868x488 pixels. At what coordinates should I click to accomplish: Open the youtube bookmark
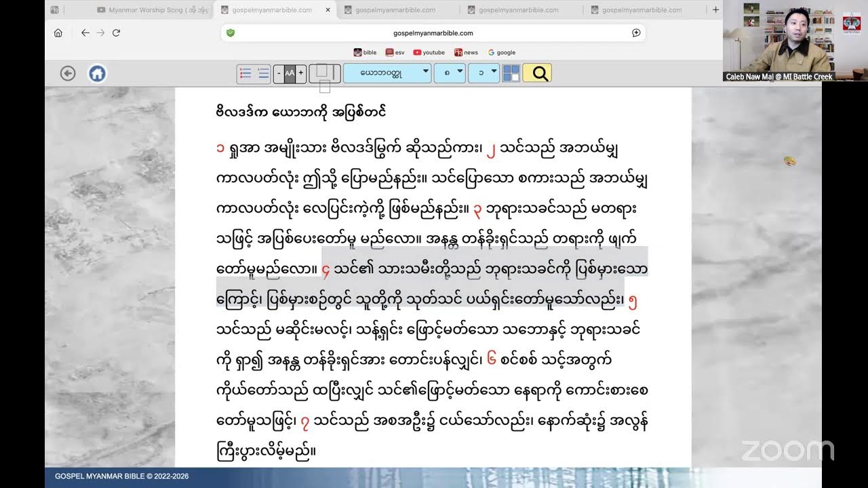(429, 52)
